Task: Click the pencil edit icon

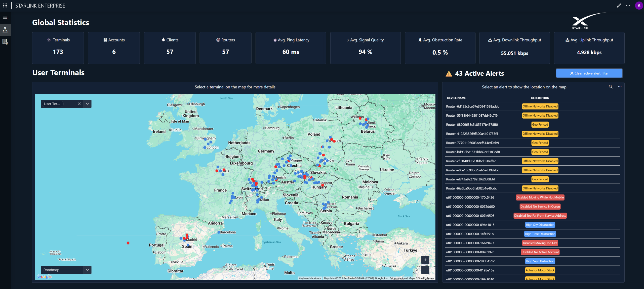Action: 619,6
